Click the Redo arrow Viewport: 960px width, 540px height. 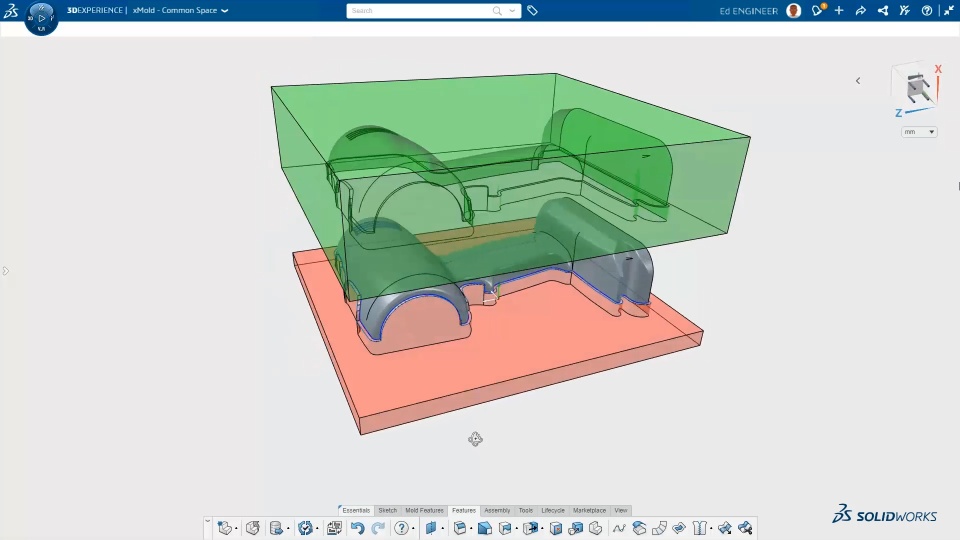click(x=378, y=528)
